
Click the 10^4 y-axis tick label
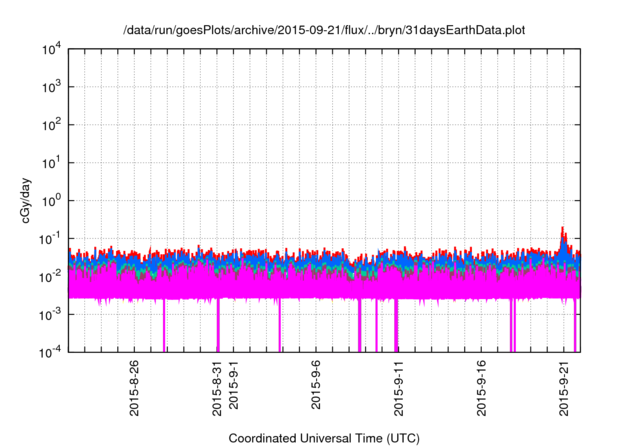(x=52, y=50)
